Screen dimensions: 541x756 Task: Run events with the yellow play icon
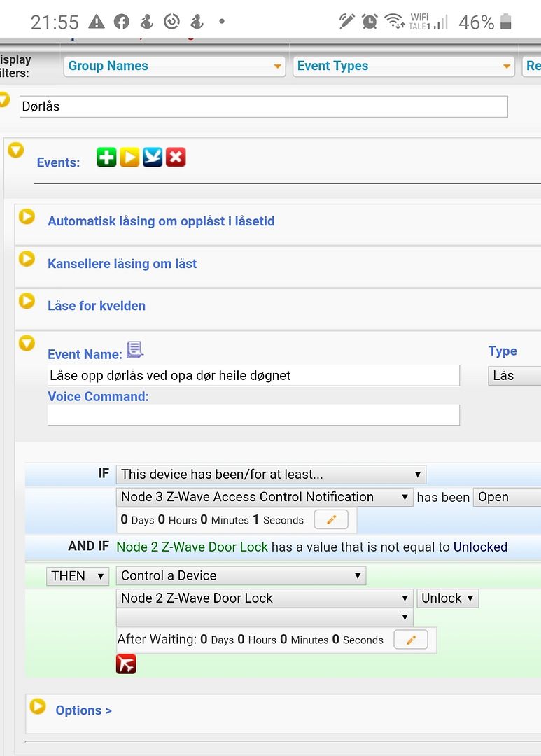pos(129,157)
